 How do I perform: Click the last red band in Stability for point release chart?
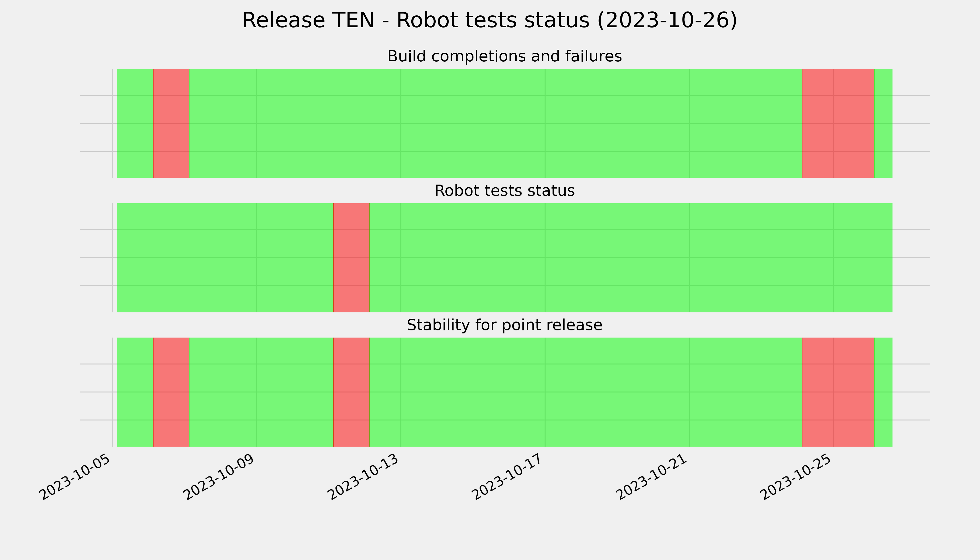pyautogui.click(x=838, y=392)
